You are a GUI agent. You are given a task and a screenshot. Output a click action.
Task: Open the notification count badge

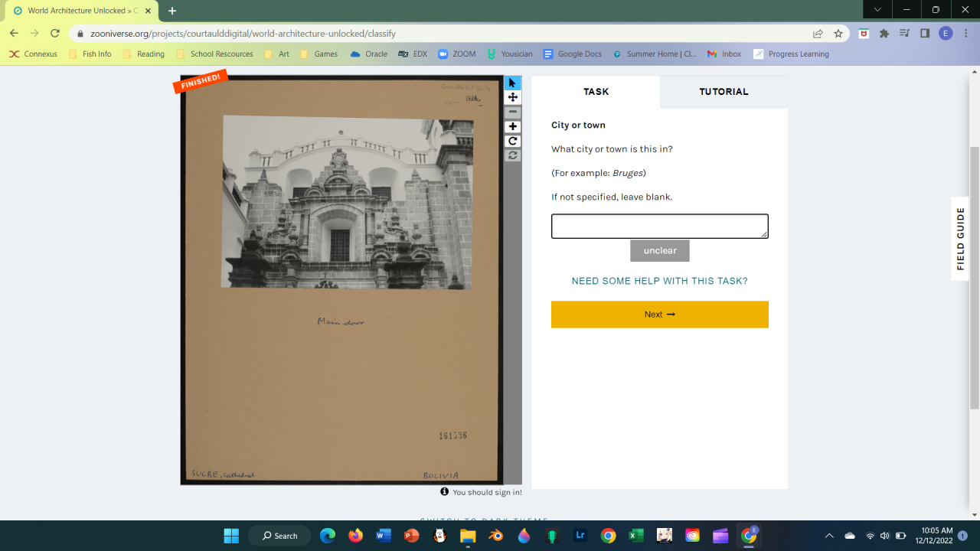962,536
